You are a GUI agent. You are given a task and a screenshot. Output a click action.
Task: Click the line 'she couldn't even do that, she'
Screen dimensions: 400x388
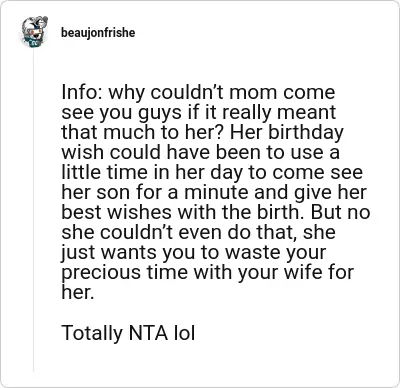(198, 232)
